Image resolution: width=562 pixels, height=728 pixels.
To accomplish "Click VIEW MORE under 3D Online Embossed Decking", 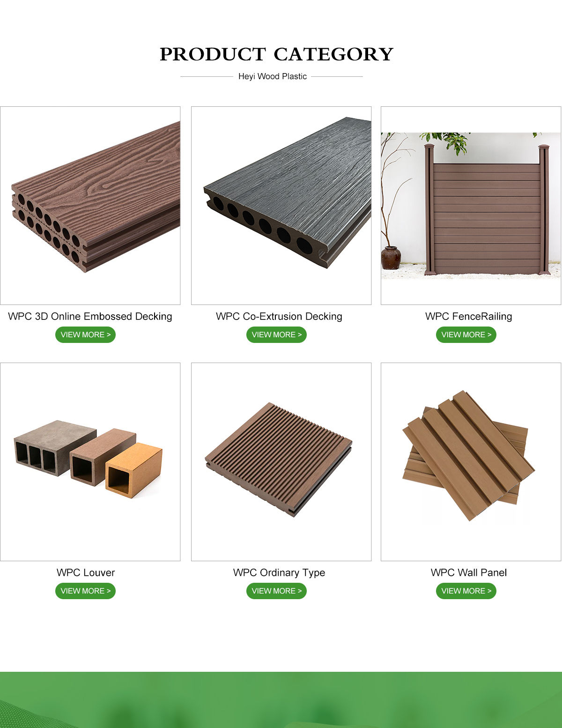I will pos(85,334).
